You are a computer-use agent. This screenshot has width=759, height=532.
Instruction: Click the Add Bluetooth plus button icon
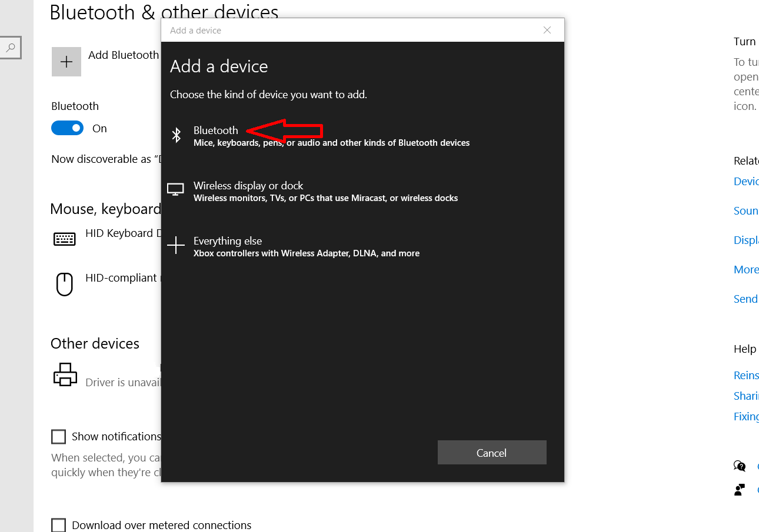[66, 62]
